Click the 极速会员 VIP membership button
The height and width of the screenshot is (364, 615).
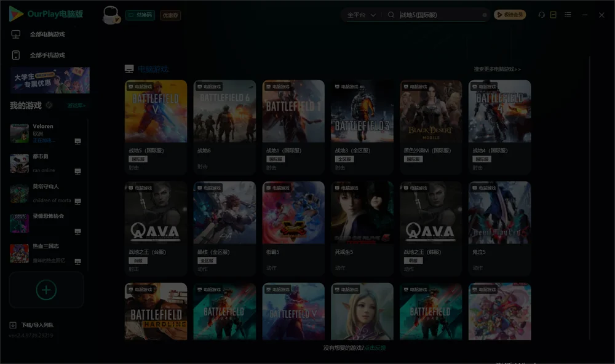point(510,15)
